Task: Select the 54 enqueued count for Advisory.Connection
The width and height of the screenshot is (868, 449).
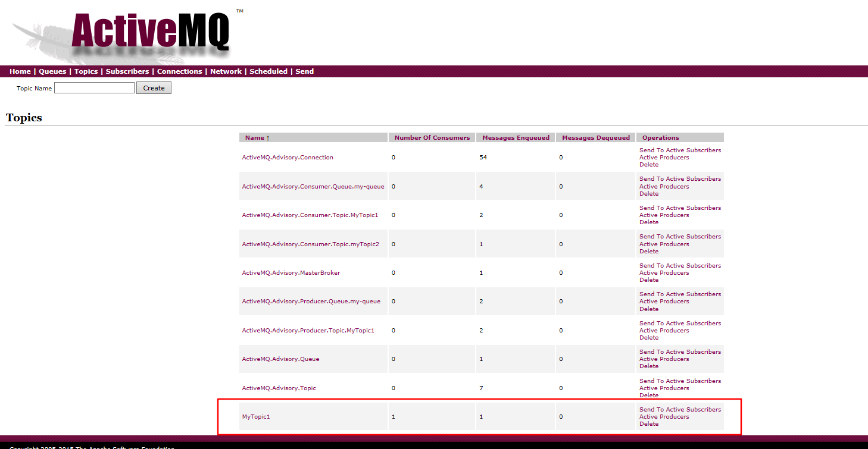Action: point(483,158)
